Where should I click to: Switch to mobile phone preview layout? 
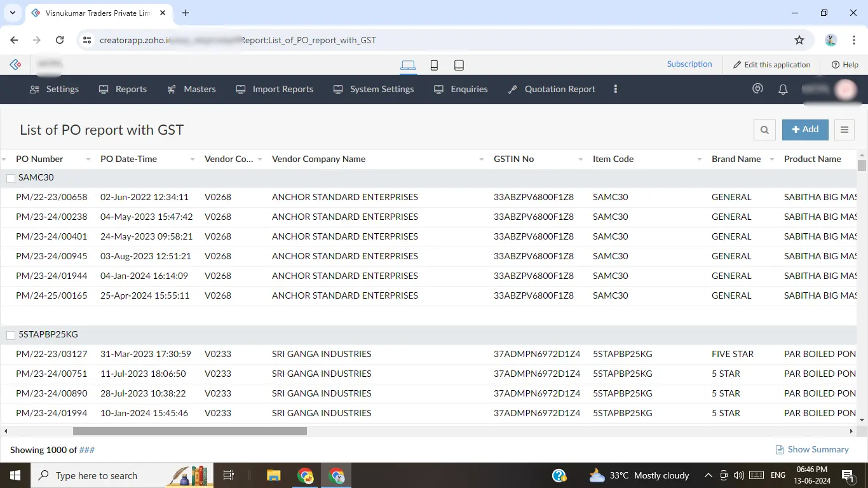[x=433, y=65]
